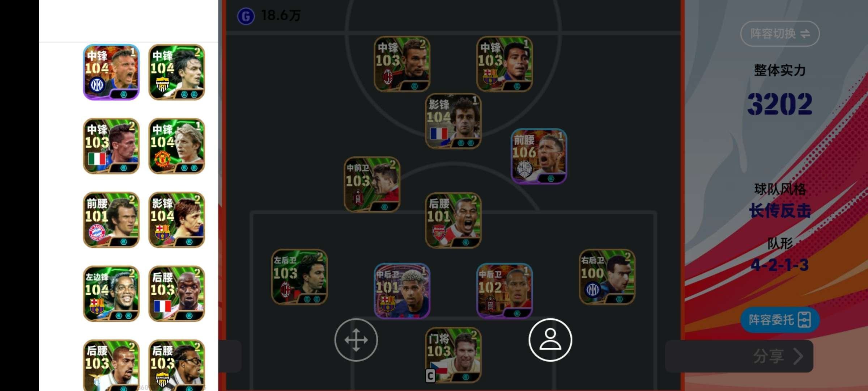This screenshot has width=868, height=391.
Task: Click the 4-2-1-3 formation label
Action: tap(780, 265)
